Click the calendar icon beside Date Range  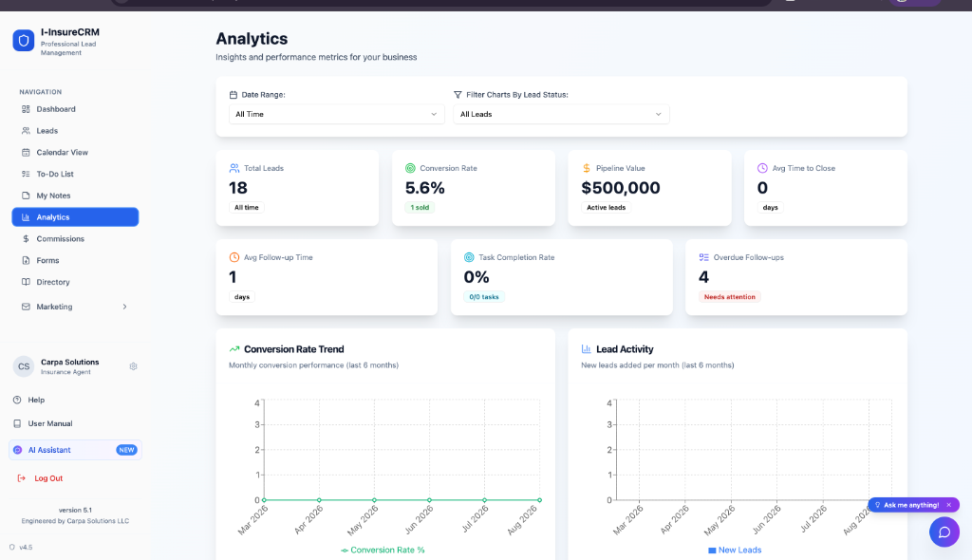click(234, 95)
